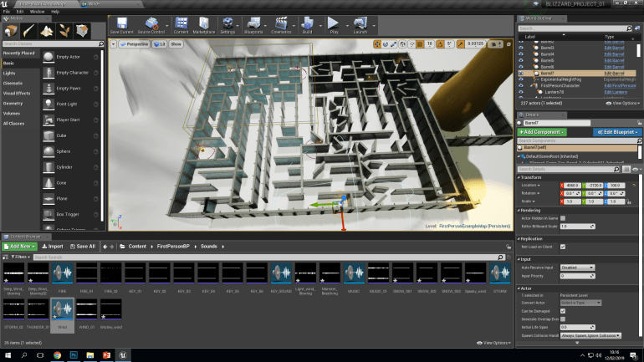Open the Edit menu
644x362 pixels.
click(20, 12)
